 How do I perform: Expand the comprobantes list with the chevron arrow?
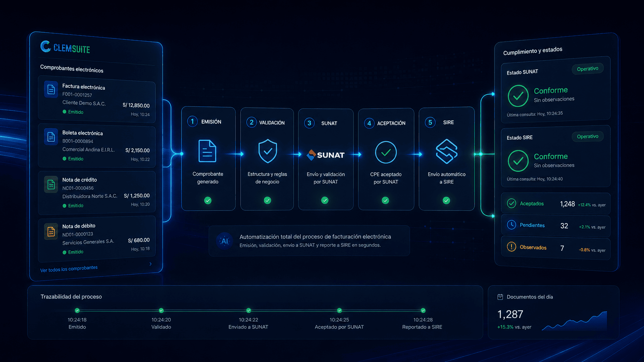151,264
